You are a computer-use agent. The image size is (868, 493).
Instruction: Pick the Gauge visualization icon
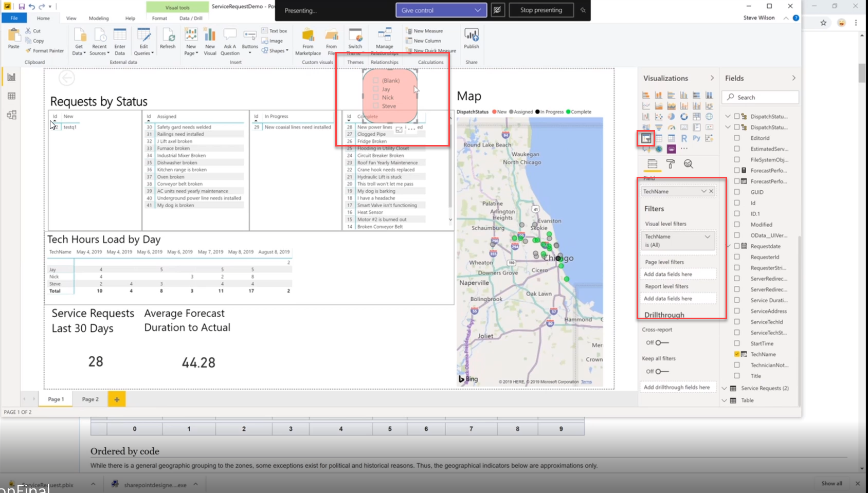click(x=671, y=127)
